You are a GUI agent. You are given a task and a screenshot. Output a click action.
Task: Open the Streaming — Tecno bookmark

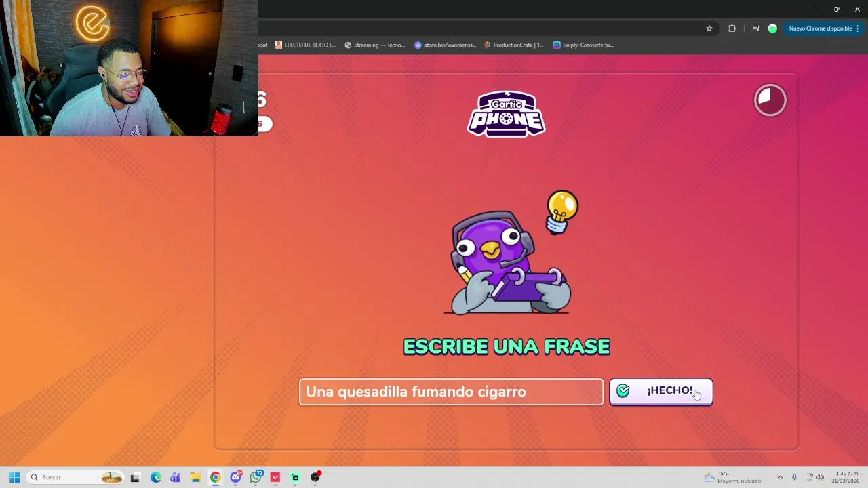[374, 45]
